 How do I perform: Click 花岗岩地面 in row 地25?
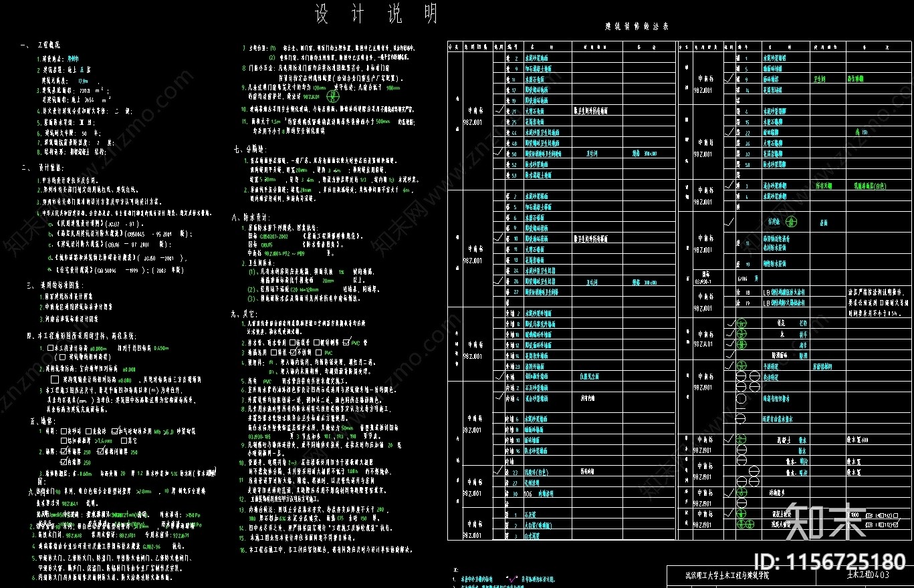coord(534,122)
